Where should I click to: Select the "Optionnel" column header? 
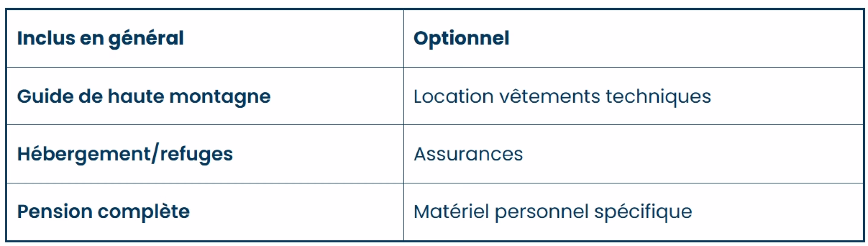click(x=461, y=38)
